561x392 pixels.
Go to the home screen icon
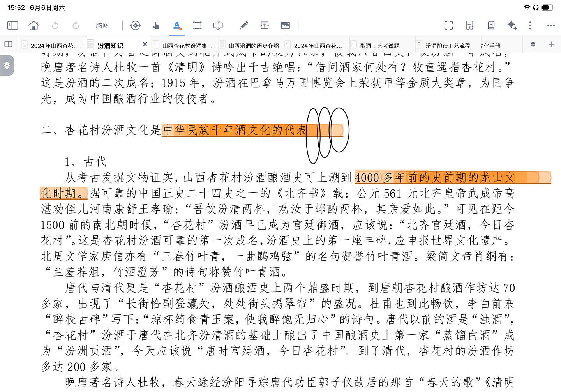(x=34, y=26)
